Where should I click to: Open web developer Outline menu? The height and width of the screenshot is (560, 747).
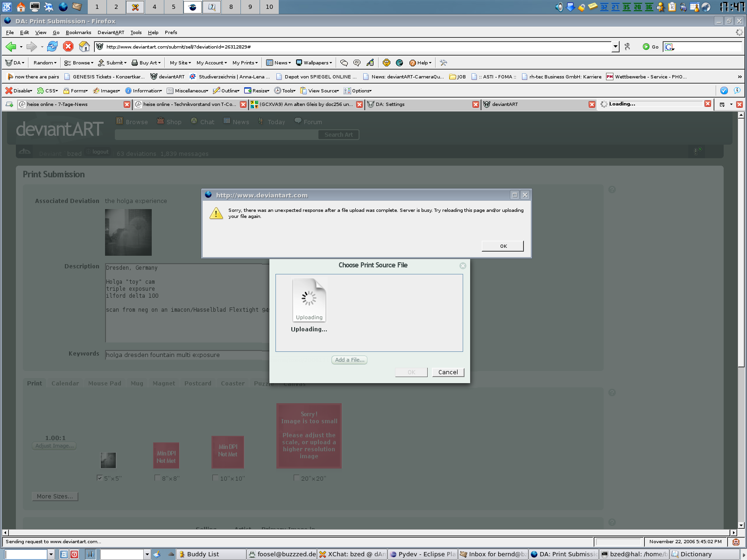click(226, 91)
